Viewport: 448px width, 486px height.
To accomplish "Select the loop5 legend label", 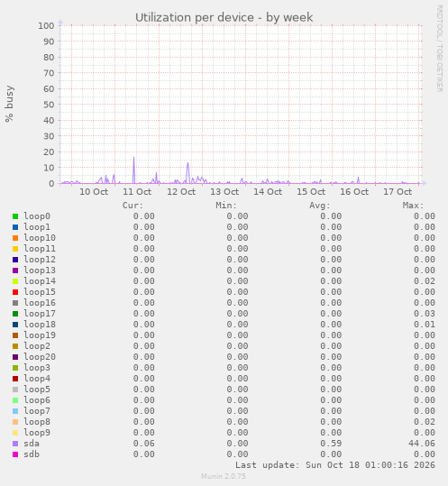I will [x=37, y=390].
